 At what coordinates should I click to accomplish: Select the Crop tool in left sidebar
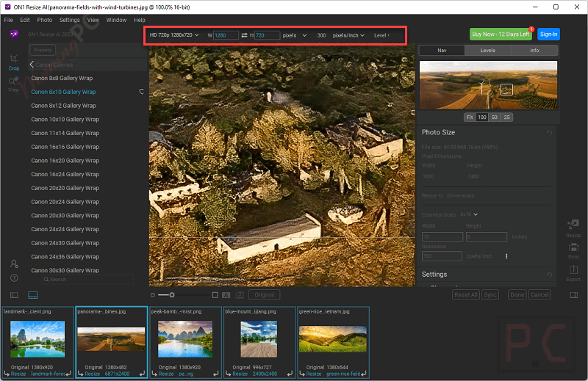[13, 61]
